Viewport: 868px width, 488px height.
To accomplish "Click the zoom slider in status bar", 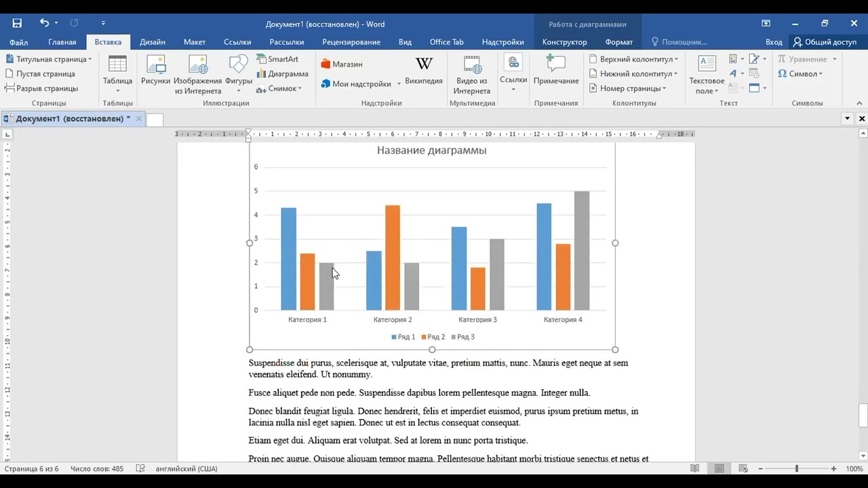I will 796,468.
